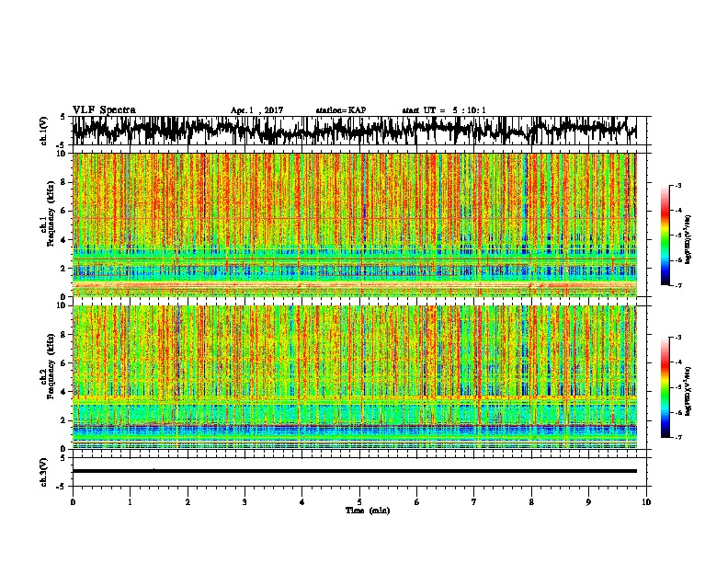
Task: Click the "8" kHz tick on ch.2 frequency axis
Action: 64,335
